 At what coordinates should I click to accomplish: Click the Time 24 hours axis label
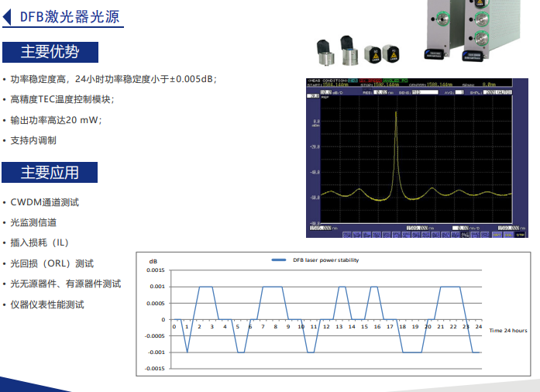(508, 331)
